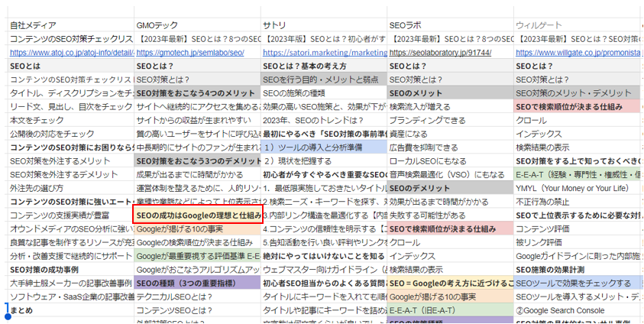Image resolution: width=644 pixels, height=324 pixels.
Task: Click the テクニカルSEOとは？ cell
Action: point(198,297)
